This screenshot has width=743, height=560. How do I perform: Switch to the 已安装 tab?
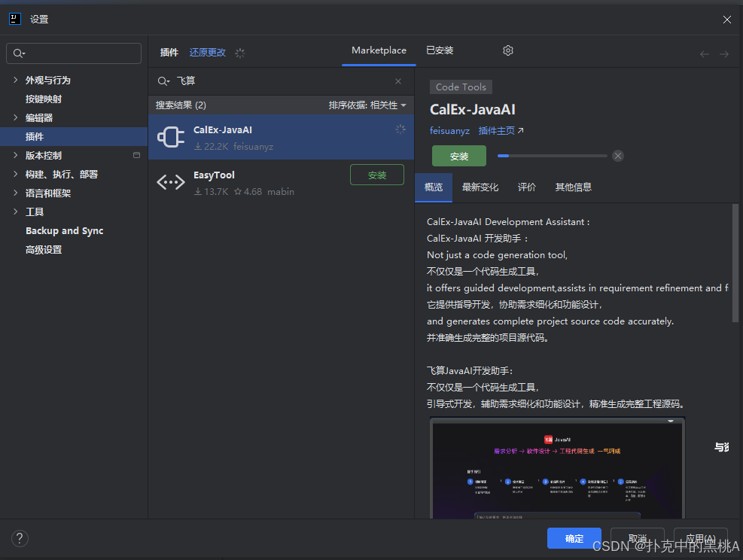pyautogui.click(x=440, y=50)
